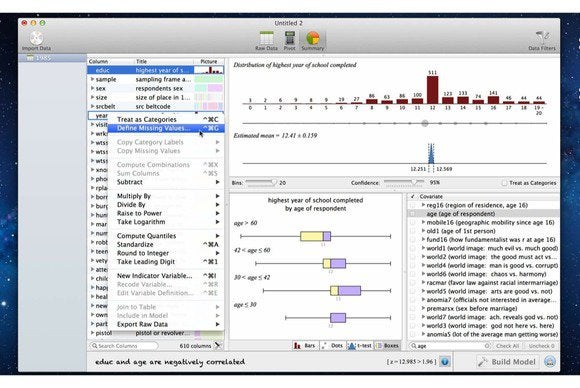Click the Import Data disc icon

36,38
